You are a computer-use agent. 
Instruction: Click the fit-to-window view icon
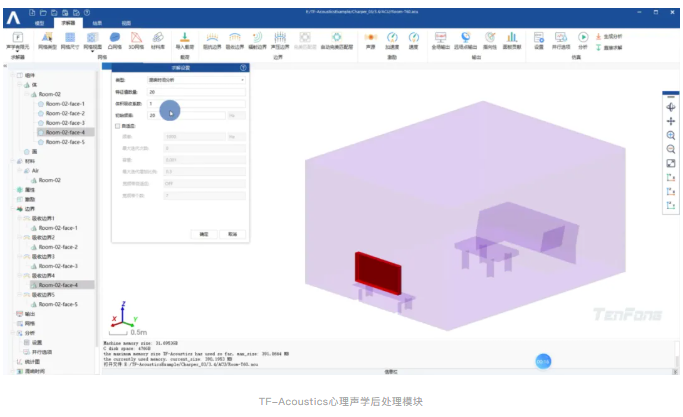click(x=671, y=163)
